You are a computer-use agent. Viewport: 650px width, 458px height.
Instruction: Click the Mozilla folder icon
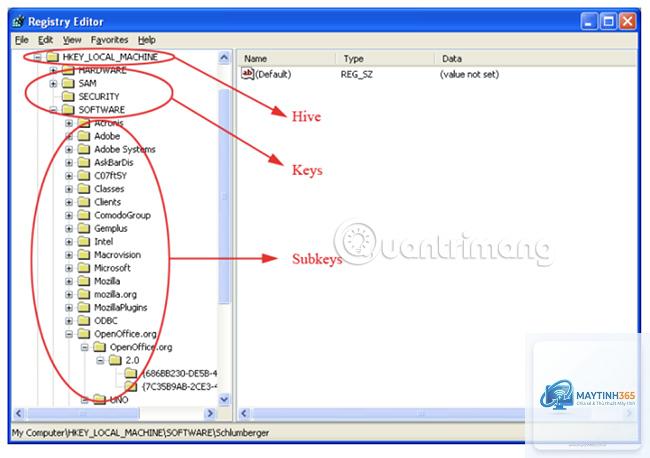pos(84,281)
